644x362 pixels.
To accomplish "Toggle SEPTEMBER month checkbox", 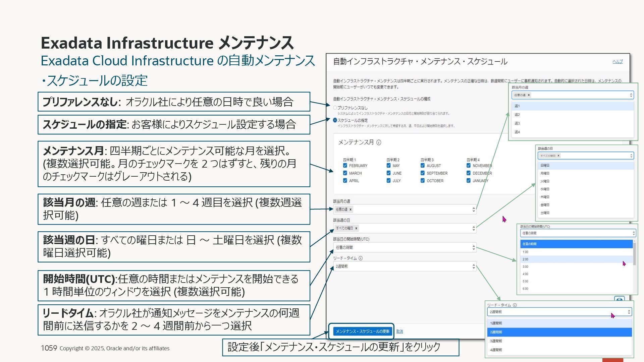I will [x=423, y=173].
